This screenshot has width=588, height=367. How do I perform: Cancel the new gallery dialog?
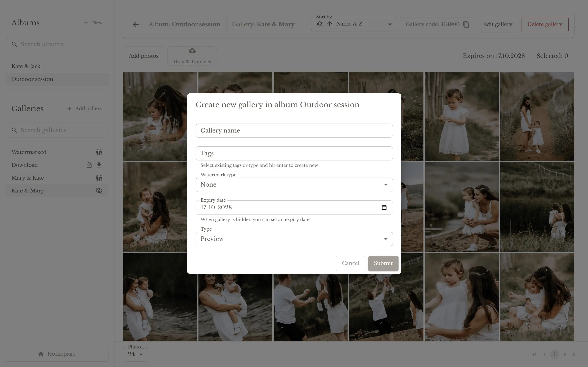[x=350, y=263]
